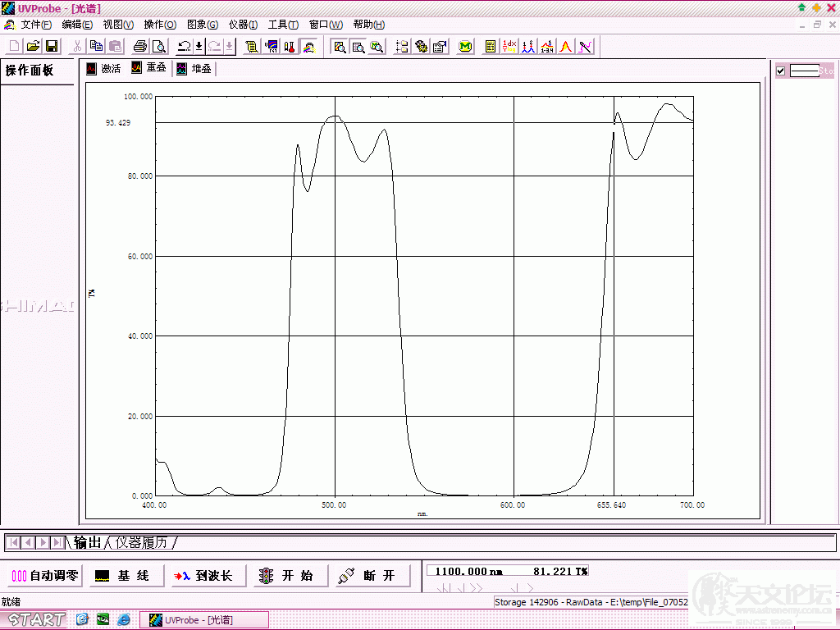Select the 仪器履历 instrument history tab
The image size is (840, 630).
click(x=141, y=543)
